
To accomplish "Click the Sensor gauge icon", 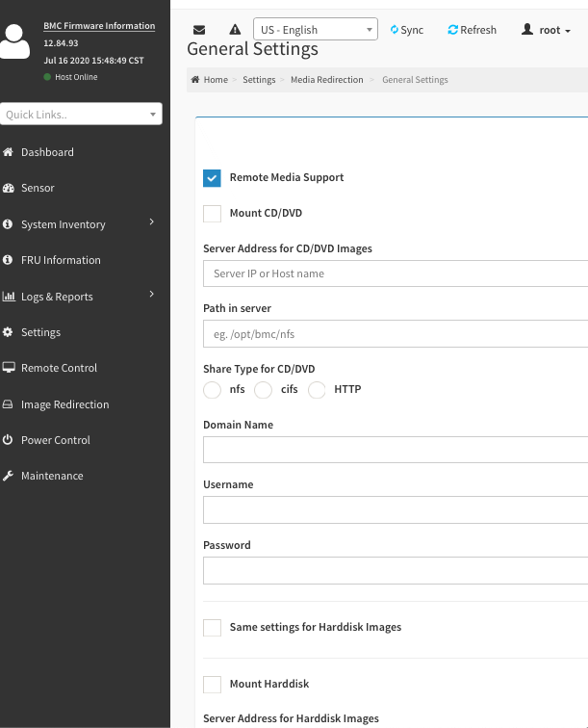I will (x=8, y=188).
